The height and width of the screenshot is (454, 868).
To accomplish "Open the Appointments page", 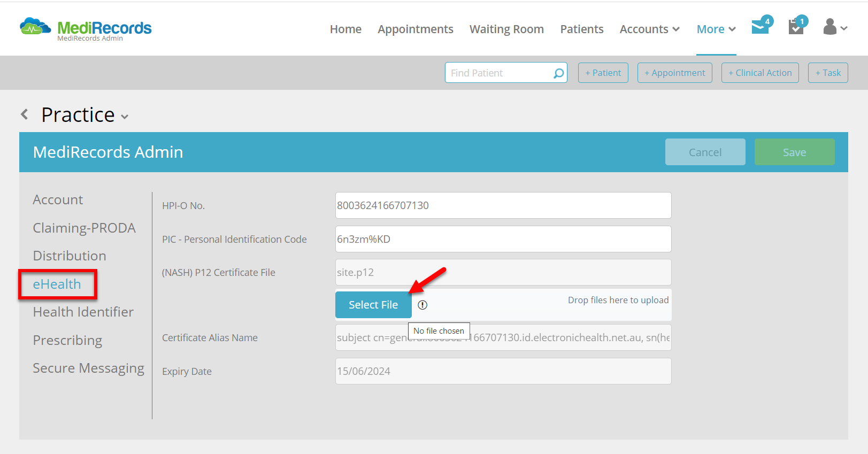I will click(x=416, y=29).
